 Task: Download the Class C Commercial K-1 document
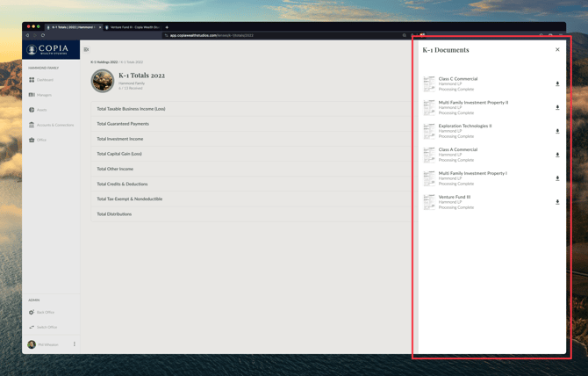tap(557, 84)
